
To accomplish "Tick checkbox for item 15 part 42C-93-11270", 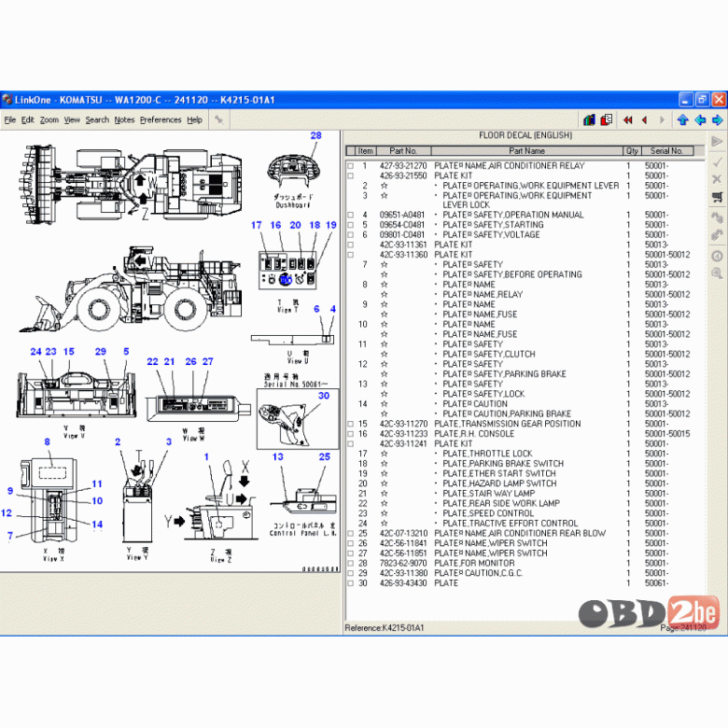I will click(351, 424).
